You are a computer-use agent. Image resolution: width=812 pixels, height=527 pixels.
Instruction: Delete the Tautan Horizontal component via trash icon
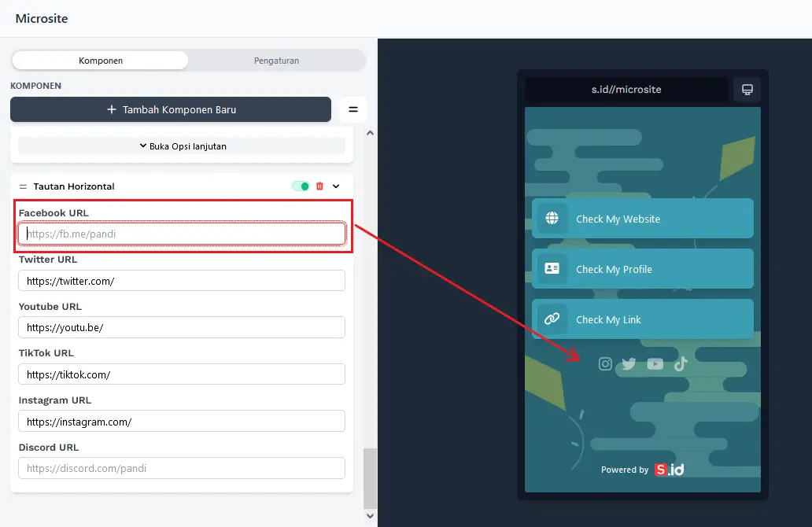(319, 186)
